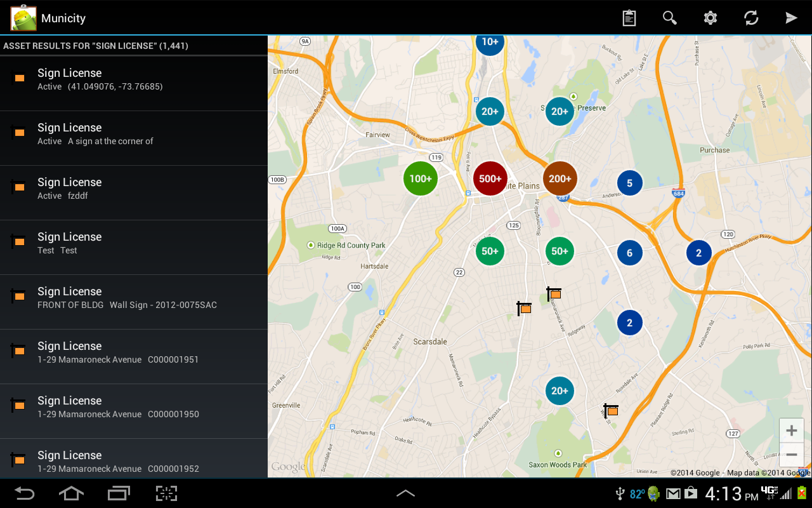
Task: Tap the Ridge Rd County Park label
Action: [x=351, y=245]
